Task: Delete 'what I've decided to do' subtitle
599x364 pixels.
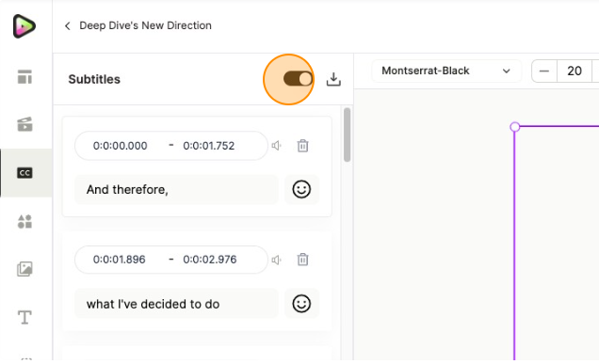Action: point(302,260)
